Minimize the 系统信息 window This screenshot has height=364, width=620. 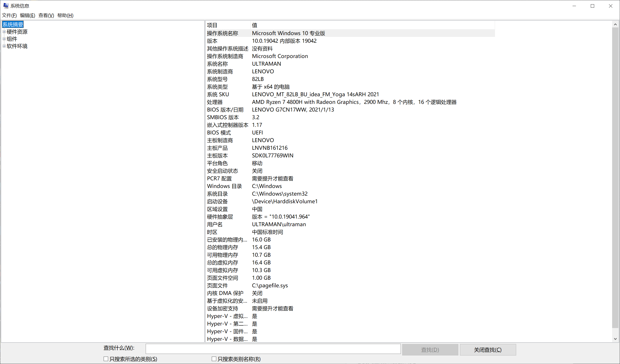pyautogui.click(x=574, y=6)
